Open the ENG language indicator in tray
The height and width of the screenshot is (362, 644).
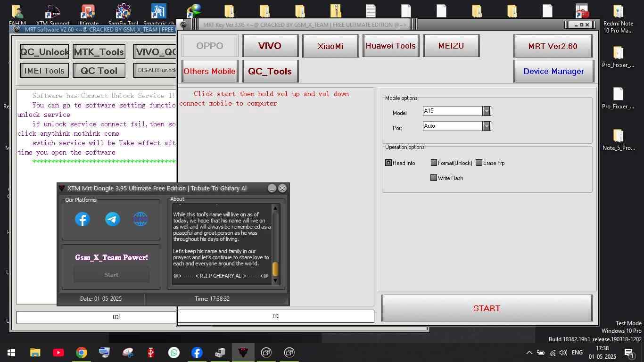point(577,353)
